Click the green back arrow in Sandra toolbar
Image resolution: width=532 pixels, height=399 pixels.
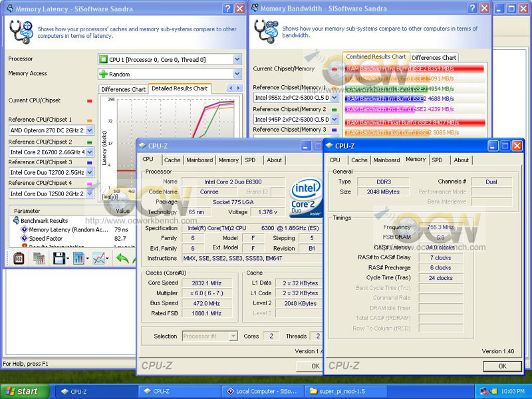click(122, 259)
